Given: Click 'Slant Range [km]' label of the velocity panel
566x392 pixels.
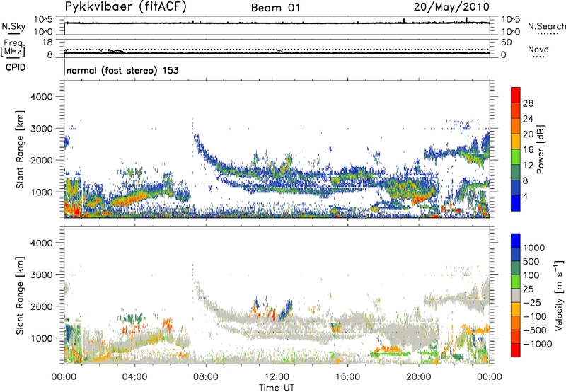Looking at the screenshot, I should [20, 295].
